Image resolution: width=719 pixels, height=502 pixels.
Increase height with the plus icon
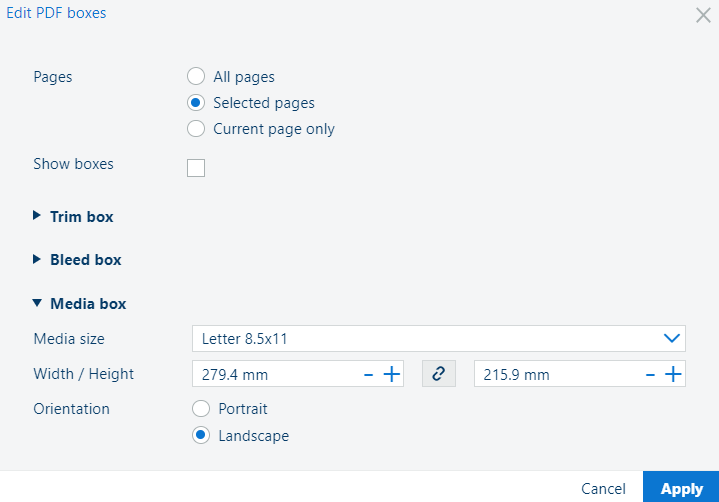coord(673,375)
